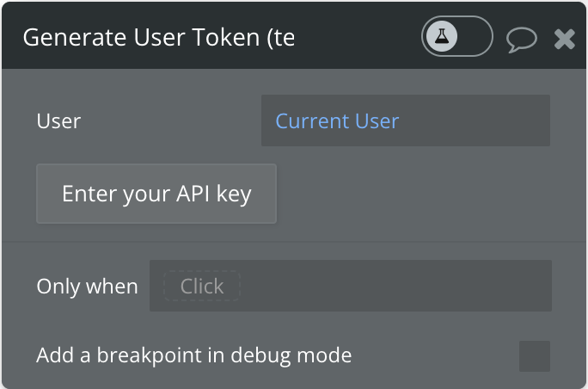The image size is (588, 389).
Task: Click the User field label
Action: point(58,120)
